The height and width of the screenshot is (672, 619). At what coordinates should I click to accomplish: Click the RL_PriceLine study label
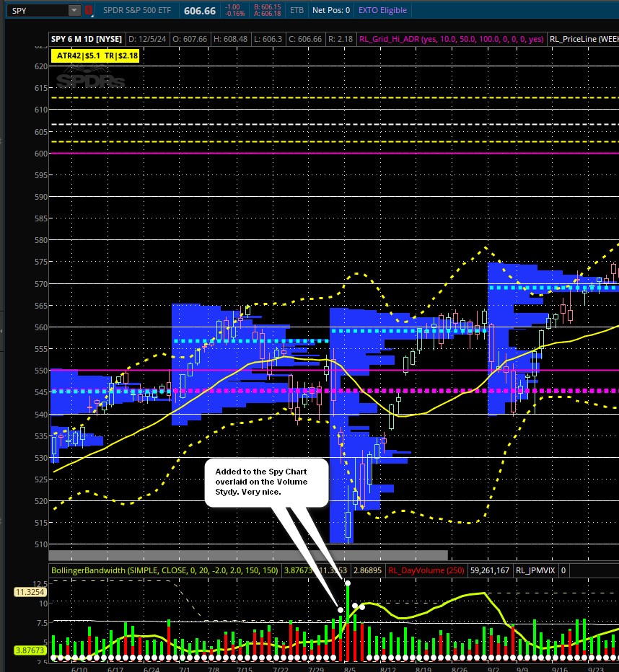pyautogui.click(x=583, y=39)
